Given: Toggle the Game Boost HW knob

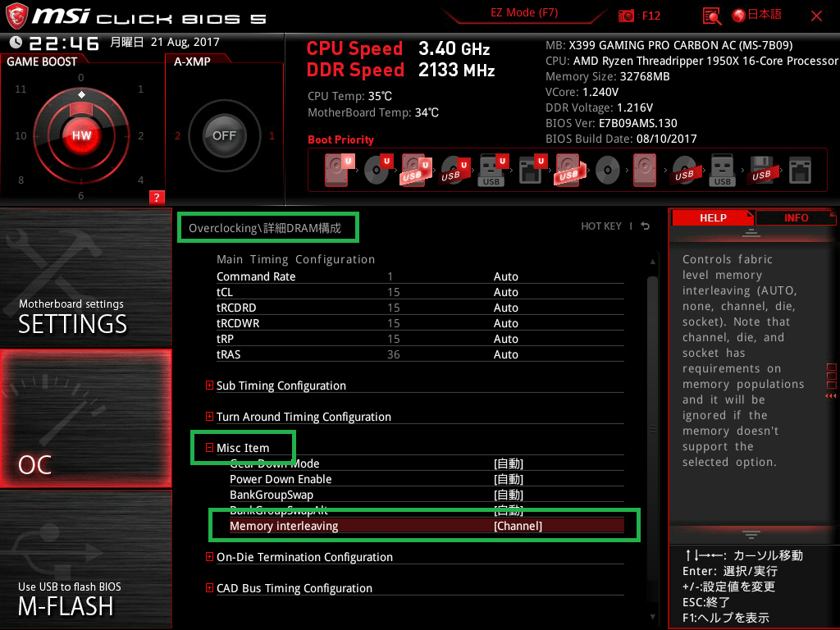Looking at the screenshot, I should (x=81, y=135).
